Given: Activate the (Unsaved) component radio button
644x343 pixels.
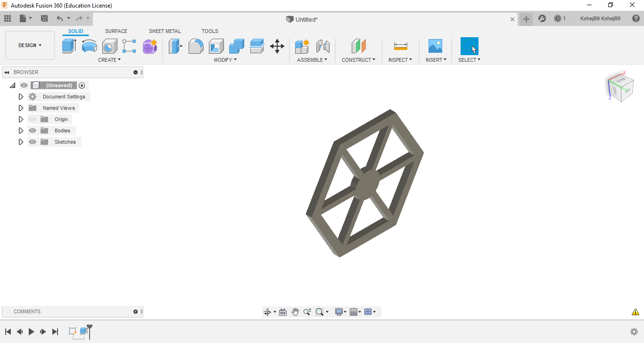Looking at the screenshot, I should (82, 85).
